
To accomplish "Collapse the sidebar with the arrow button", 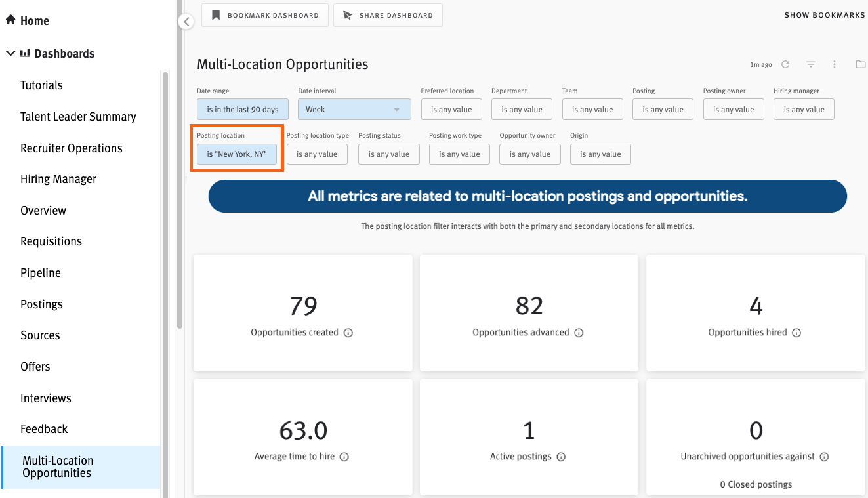I will (186, 22).
